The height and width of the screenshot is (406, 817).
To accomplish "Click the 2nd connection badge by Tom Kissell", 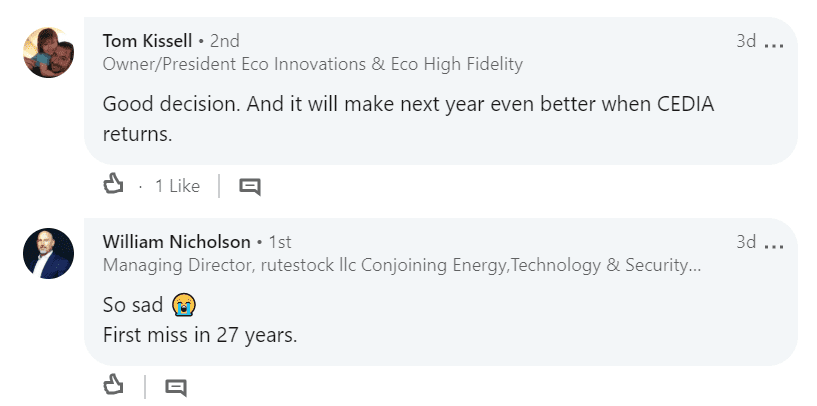I will pos(223,41).
